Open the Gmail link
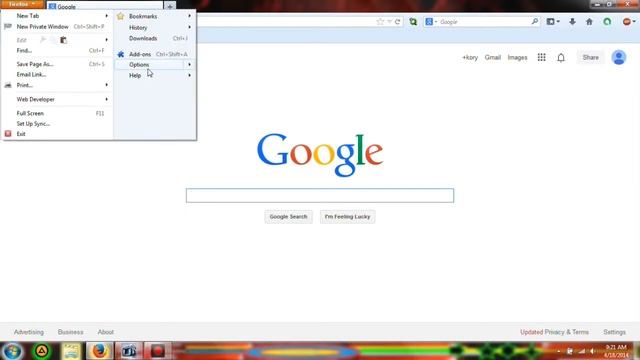 (x=493, y=58)
